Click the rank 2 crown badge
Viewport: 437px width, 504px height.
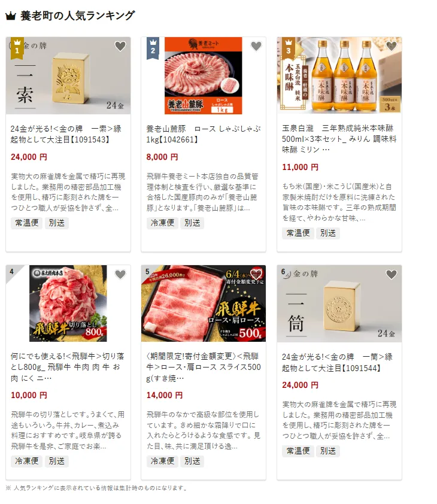click(153, 48)
